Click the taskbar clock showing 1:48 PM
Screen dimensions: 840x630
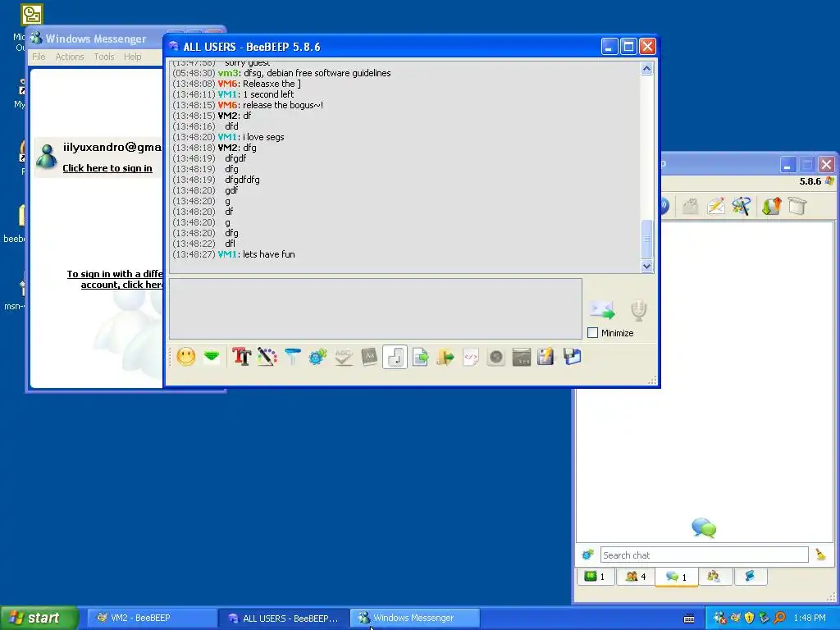(810, 619)
